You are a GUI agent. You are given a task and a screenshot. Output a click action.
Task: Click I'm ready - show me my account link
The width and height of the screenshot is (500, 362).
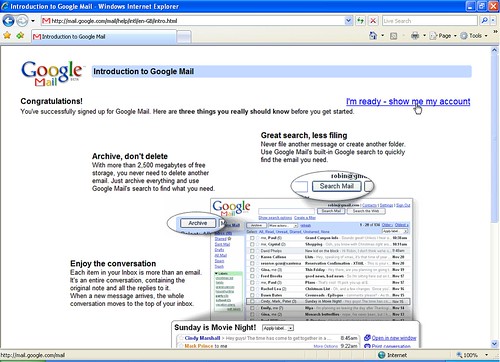[408, 101]
